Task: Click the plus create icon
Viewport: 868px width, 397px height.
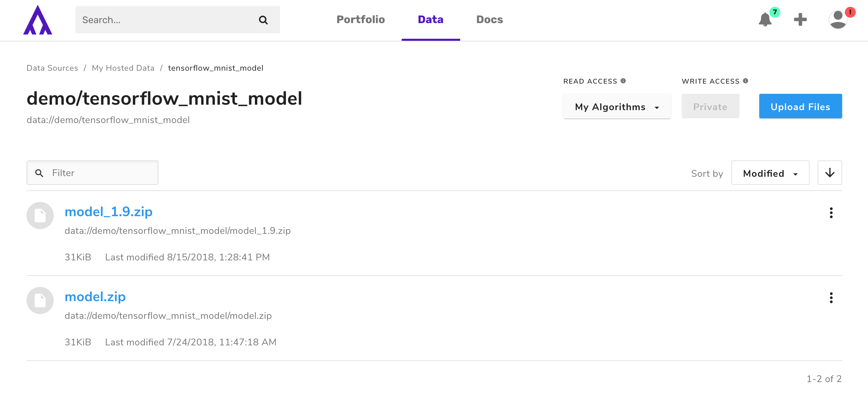Action: pos(800,19)
